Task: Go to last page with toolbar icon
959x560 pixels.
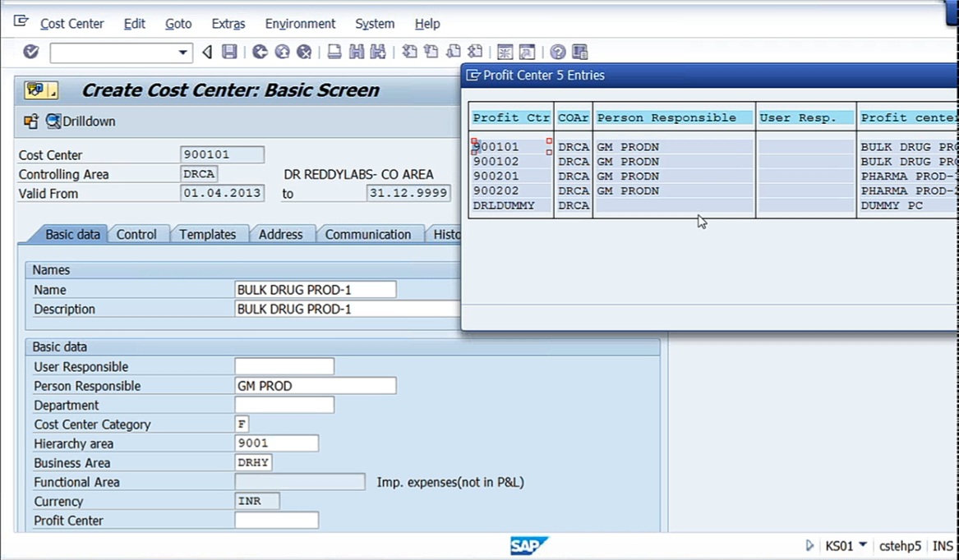Action: click(x=475, y=52)
